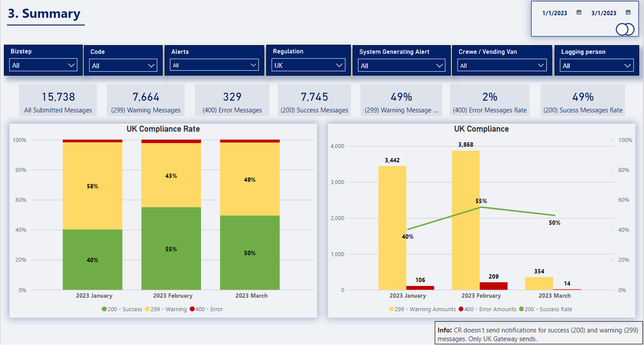Image resolution: width=644 pixels, height=345 pixels.
Task: Expand the System Generating Alert dropdown
Action: [x=402, y=66]
